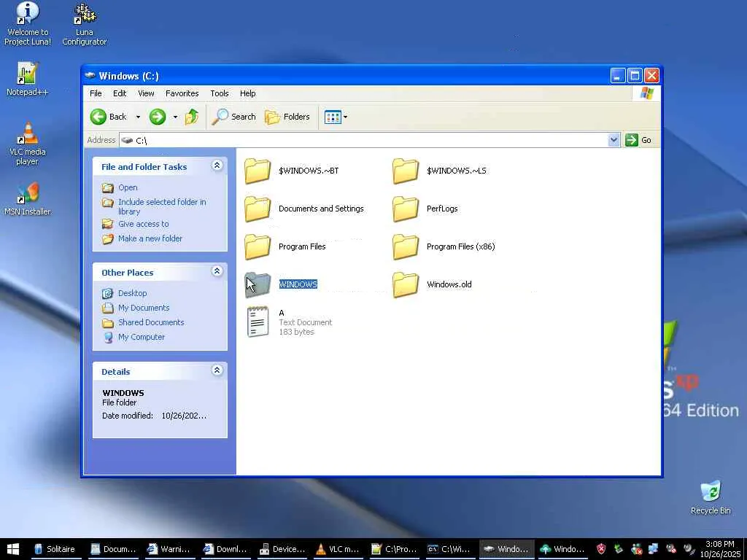
Task: Click the red shield tray icon
Action: (x=601, y=549)
